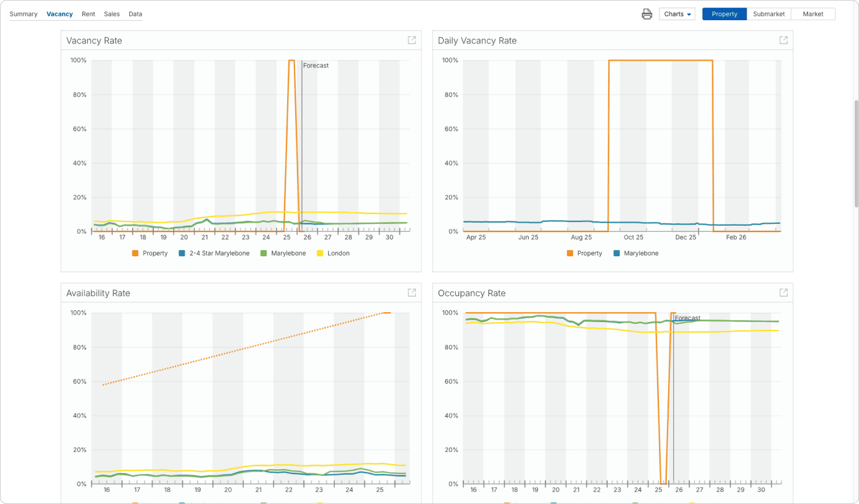
Task: Select the Property view toggle
Action: (724, 14)
